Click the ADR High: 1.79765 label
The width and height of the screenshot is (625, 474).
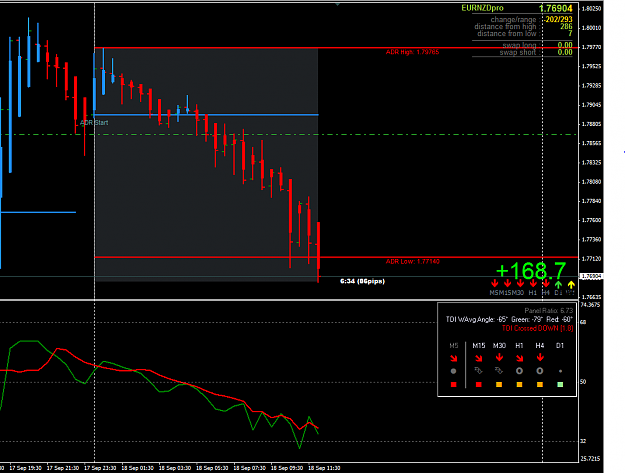click(412, 52)
